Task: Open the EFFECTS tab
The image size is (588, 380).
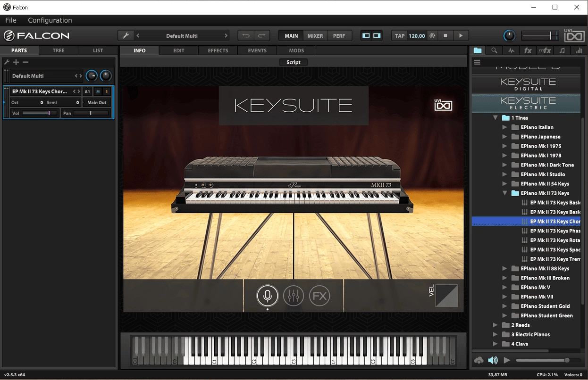Action: 218,50
